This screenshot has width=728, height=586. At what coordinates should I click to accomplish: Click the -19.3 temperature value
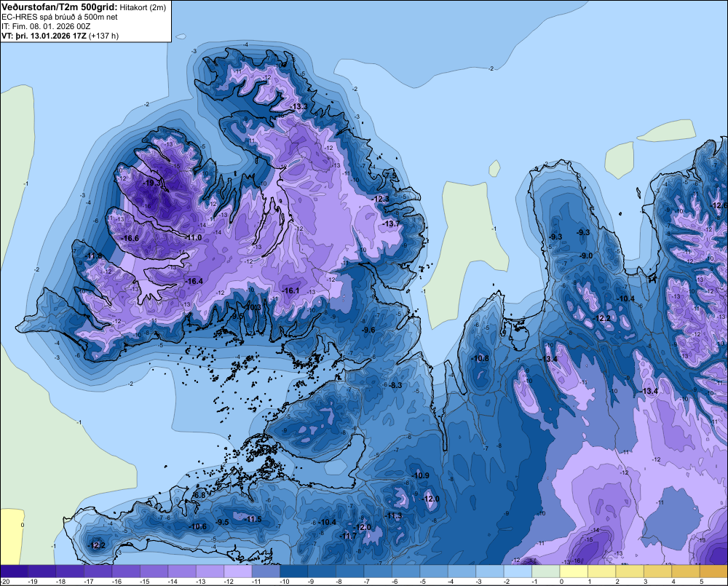[x=151, y=183]
